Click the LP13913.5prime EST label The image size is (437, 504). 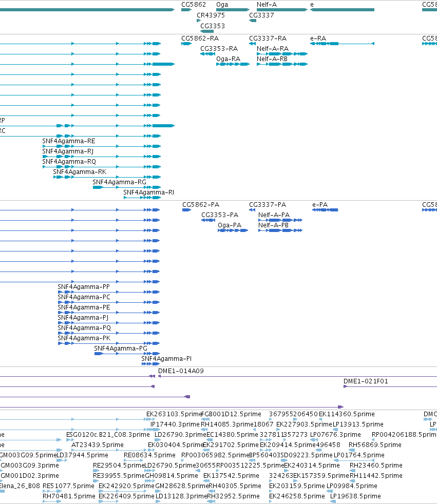coord(358,424)
